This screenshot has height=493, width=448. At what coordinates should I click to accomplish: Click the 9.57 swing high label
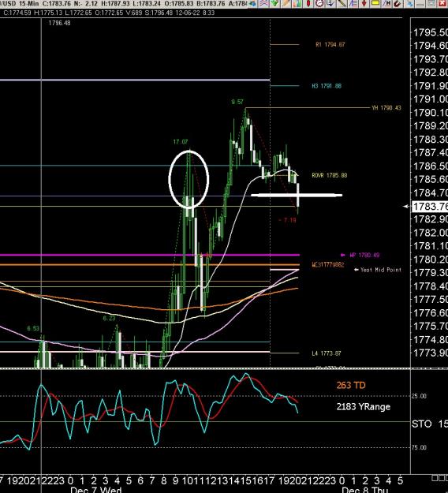pyautogui.click(x=237, y=102)
